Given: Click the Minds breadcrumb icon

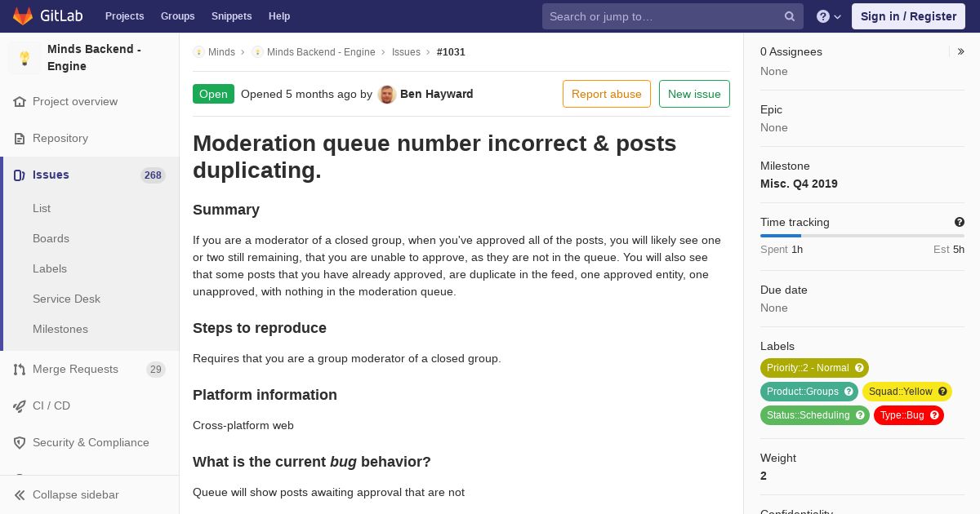Looking at the screenshot, I should [x=198, y=52].
